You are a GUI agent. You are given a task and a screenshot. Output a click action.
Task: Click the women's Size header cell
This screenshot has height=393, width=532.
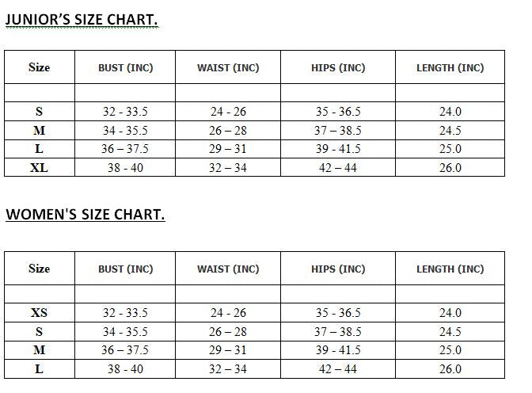[40, 269]
